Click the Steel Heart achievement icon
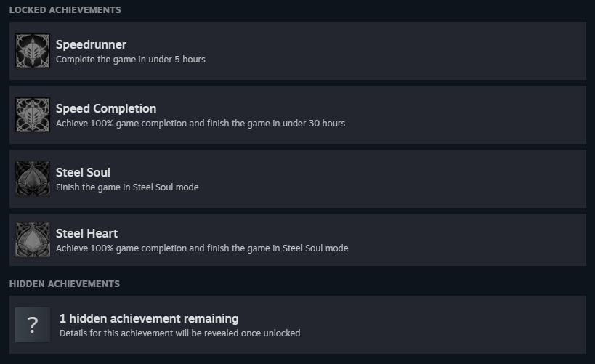The width and height of the screenshot is (595, 364). coord(33,240)
